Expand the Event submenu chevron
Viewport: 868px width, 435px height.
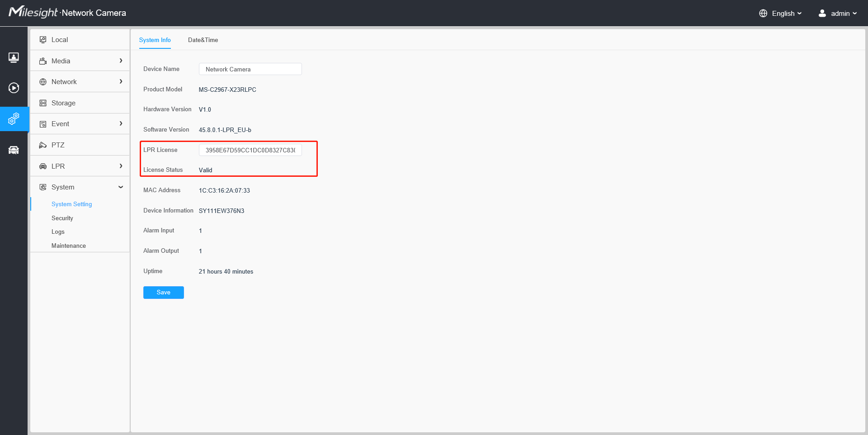pyautogui.click(x=121, y=123)
